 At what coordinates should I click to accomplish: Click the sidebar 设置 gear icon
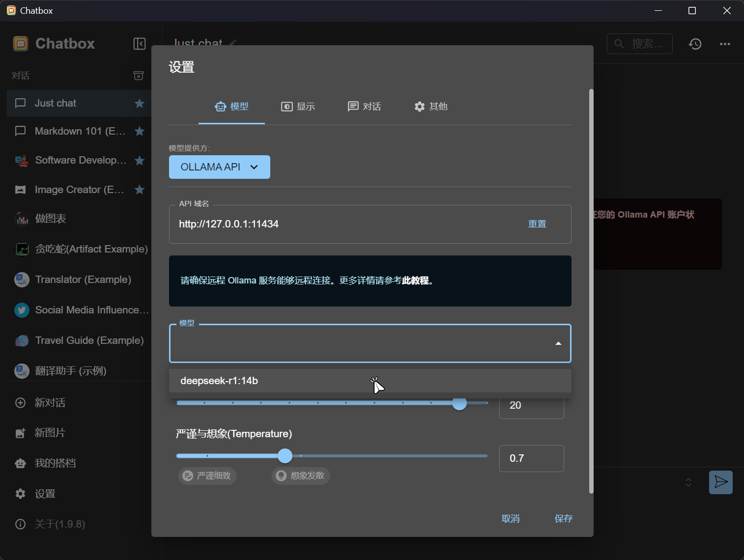click(x=20, y=494)
